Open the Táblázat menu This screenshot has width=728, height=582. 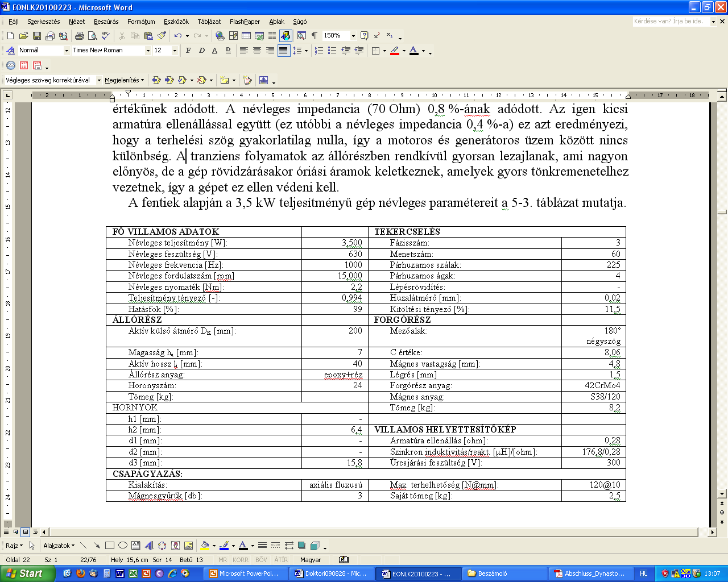pos(209,22)
